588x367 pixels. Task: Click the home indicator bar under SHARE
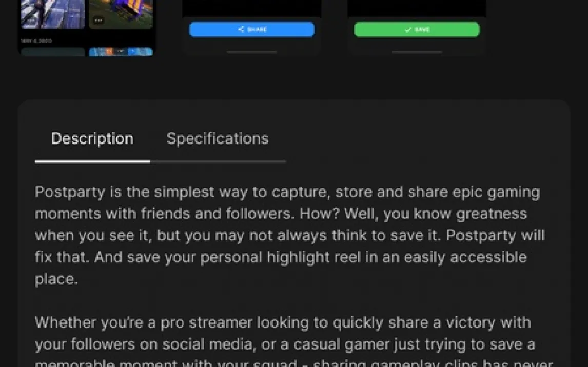pos(252,52)
